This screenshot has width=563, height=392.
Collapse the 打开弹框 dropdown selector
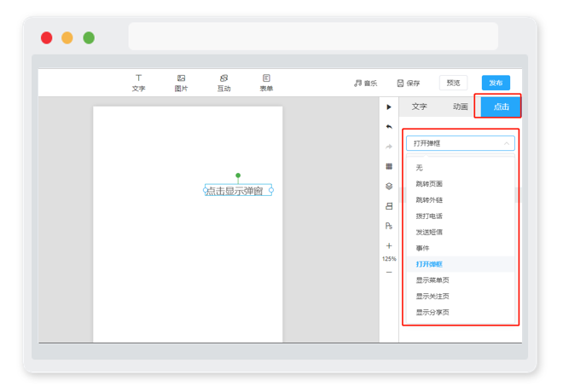tap(461, 143)
